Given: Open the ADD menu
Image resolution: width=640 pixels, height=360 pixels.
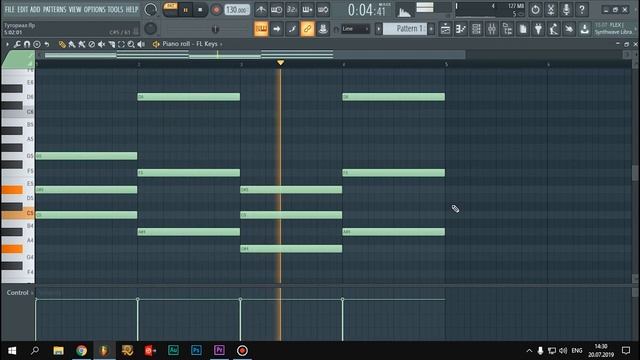Looking at the screenshot, I should (x=35, y=9).
